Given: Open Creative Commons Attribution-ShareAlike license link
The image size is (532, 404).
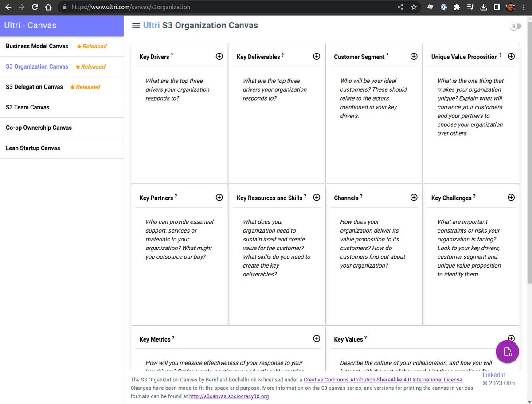Looking at the screenshot, I should pyautogui.click(x=383, y=380).
